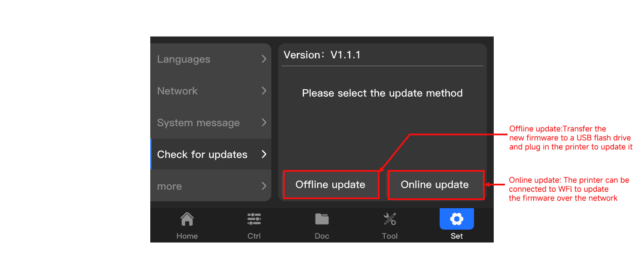
Task: Click the red Offline update annotation text
Action: (570, 138)
